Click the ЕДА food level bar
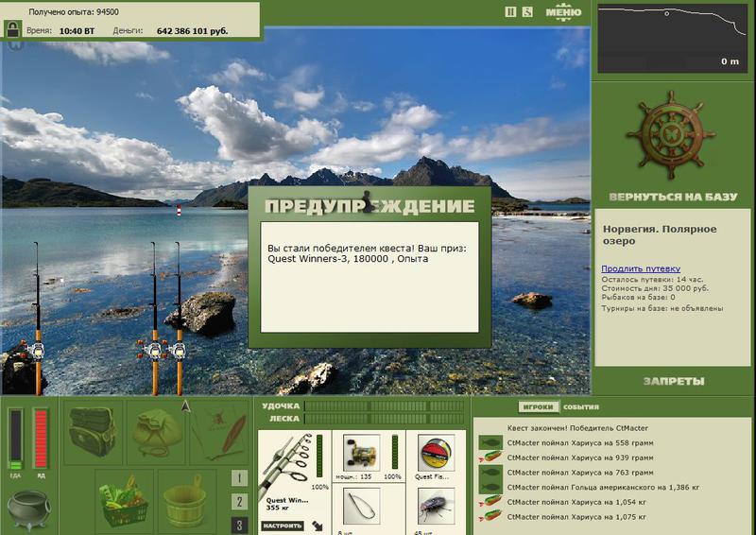The image size is (756, 535). pyautogui.click(x=15, y=439)
